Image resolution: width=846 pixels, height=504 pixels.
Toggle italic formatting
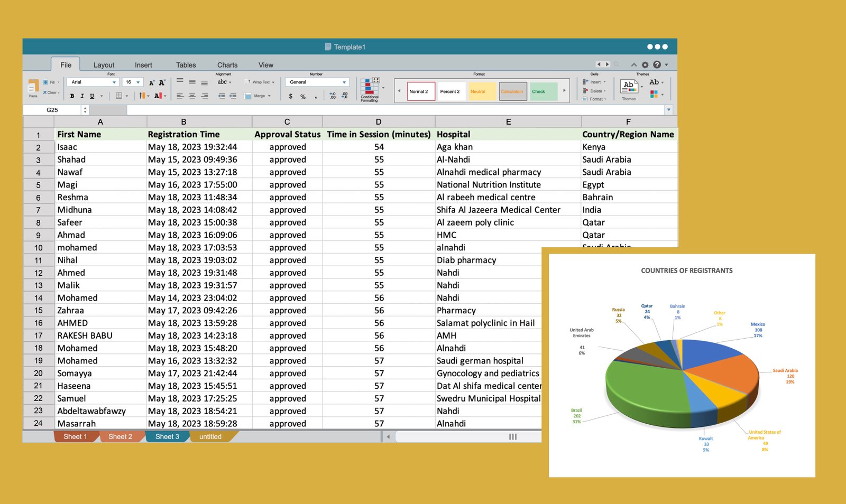(82, 96)
